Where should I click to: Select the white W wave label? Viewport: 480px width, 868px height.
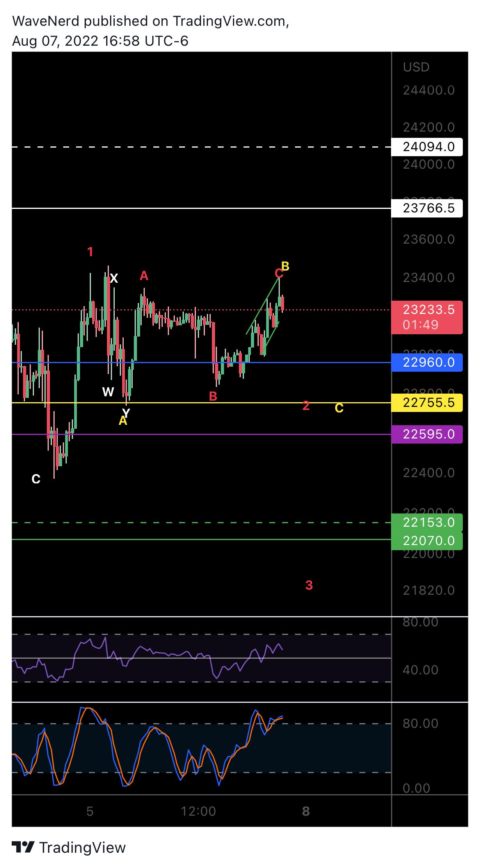click(108, 392)
